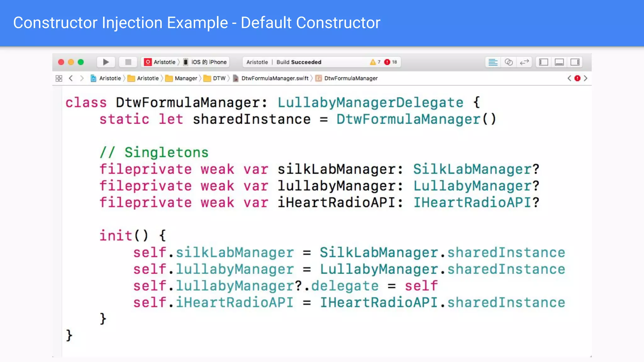The width and height of the screenshot is (644, 362).
Task: Show the assistant editor
Action: click(508, 62)
